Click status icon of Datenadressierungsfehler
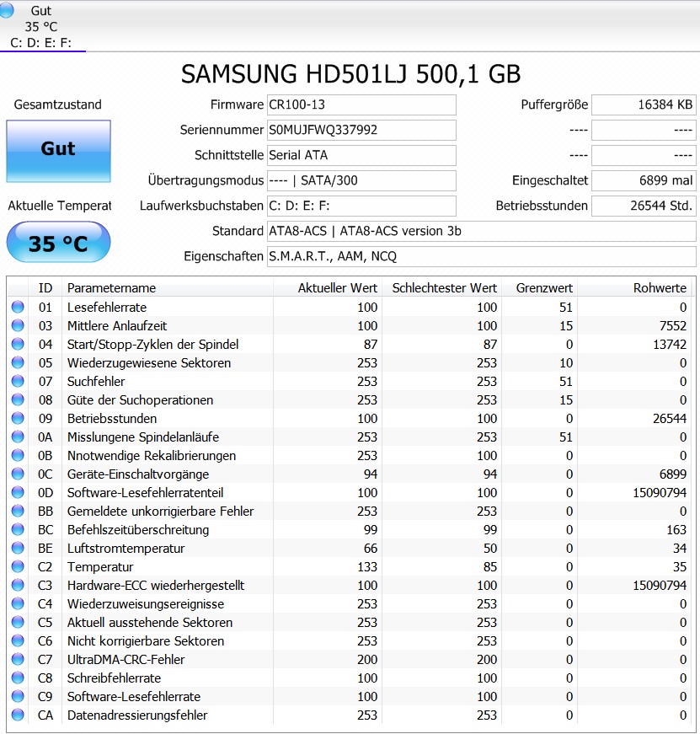 (x=18, y=715)
